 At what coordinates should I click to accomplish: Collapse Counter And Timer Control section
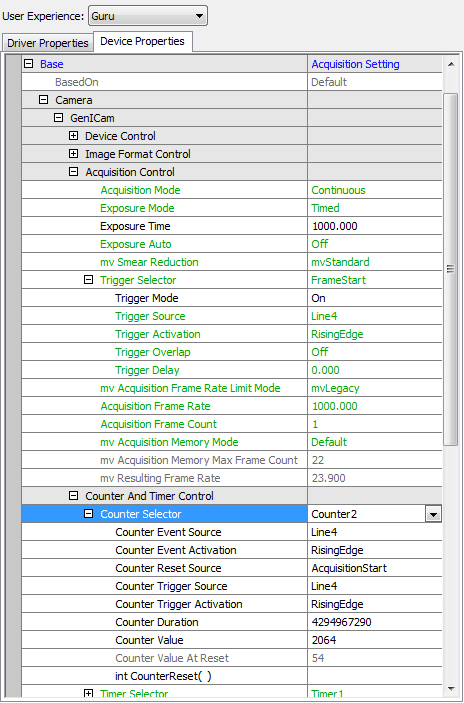pyautogui.click(x=74, y=496)
